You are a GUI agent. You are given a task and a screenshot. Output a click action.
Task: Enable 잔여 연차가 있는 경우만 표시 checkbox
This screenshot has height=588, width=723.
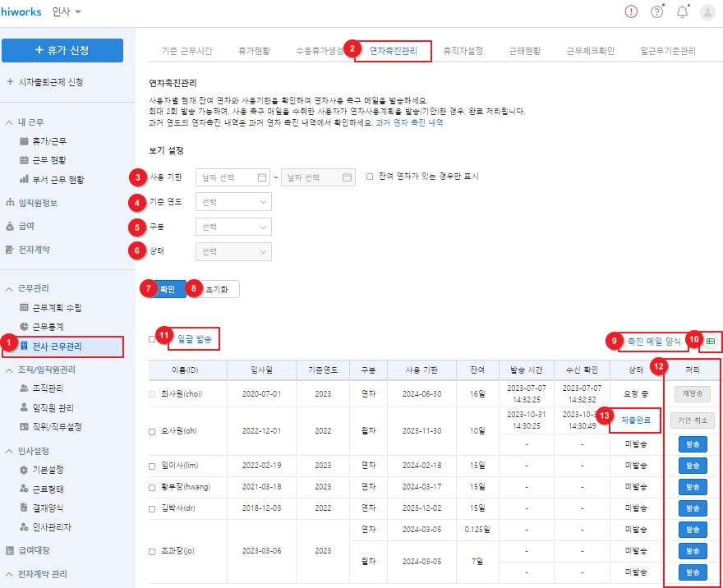(x=370, y=177)
